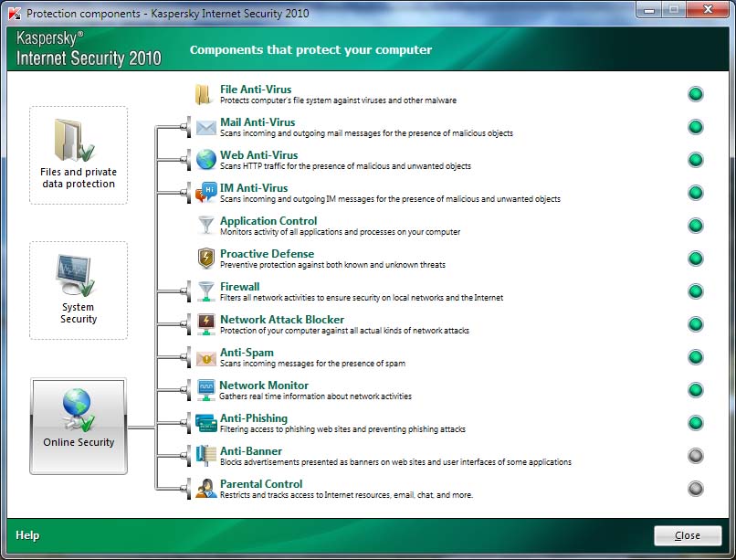The image size is (736, 560).
Task: Click the Firewall funnel icon
Action: 205,291
